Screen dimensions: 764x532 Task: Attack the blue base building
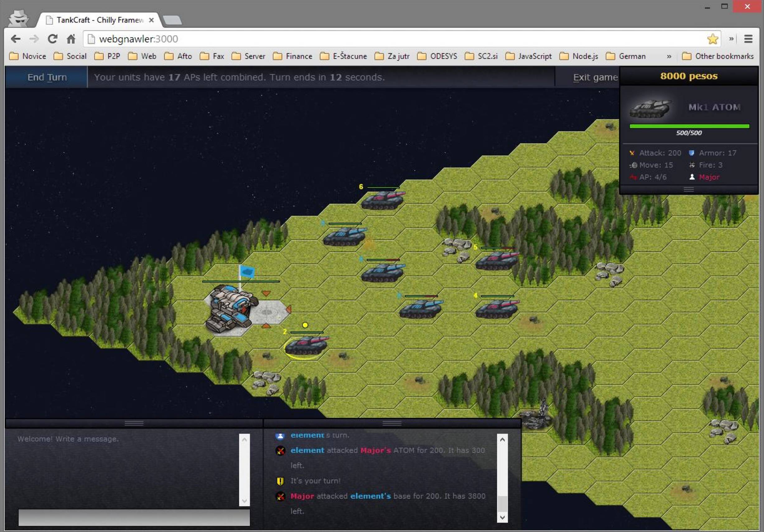[x=231, y=309]
